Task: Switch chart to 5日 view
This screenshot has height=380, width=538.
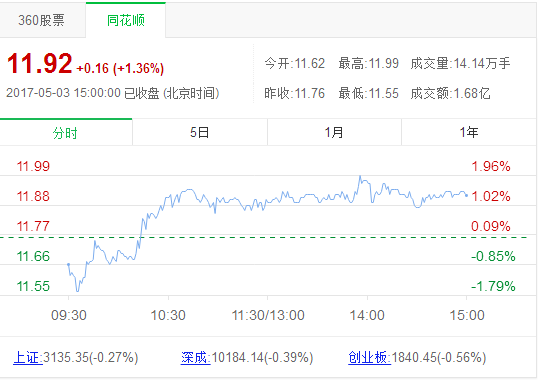Action: (200, 132)
